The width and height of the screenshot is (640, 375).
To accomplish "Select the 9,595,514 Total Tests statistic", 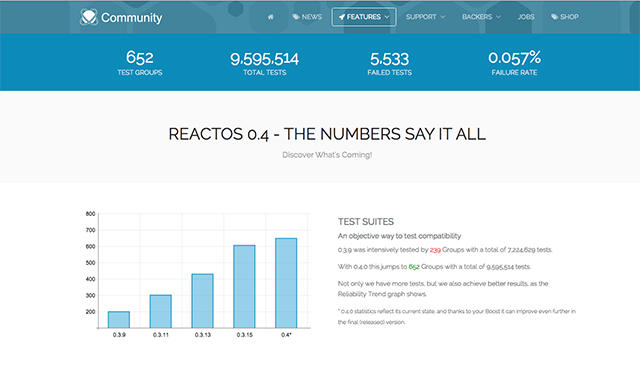I will pyautogui.click(x=264, y=63).
